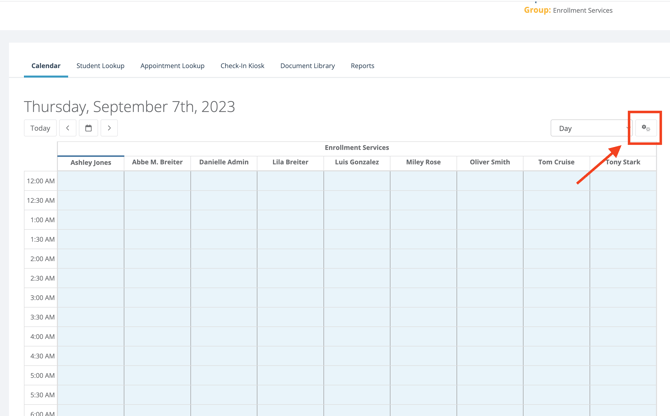The image size is (670, 416).
Task: Click the 5:00 AM time label
Action: [42, 376]
